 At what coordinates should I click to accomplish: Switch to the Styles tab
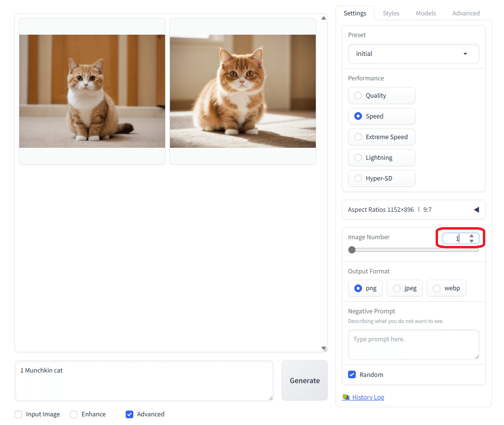tap(391, 13)
